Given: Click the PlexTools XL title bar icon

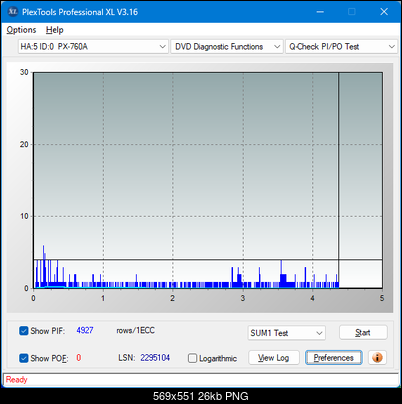Looking at the screenshot, I should coord(13,12).
